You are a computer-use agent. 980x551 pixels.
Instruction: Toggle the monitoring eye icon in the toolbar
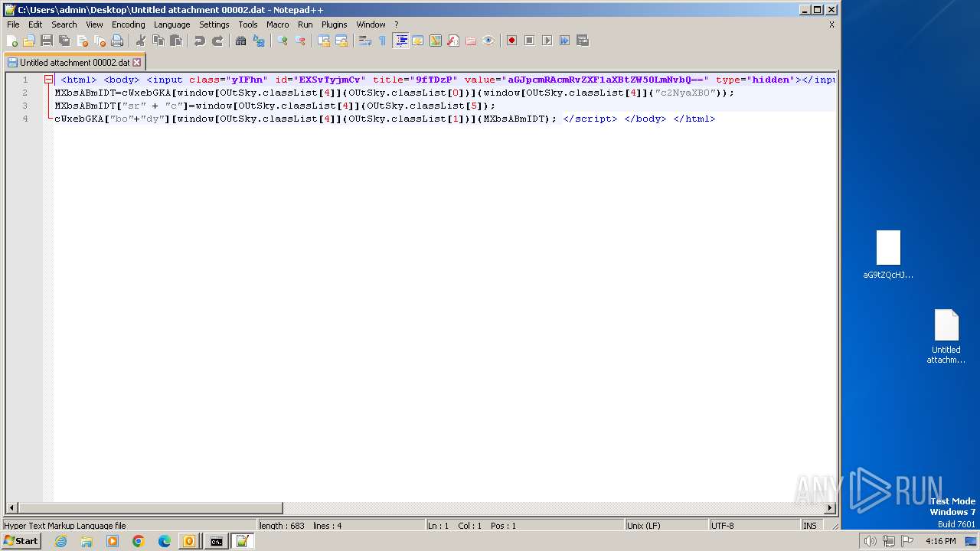point(488,41)
